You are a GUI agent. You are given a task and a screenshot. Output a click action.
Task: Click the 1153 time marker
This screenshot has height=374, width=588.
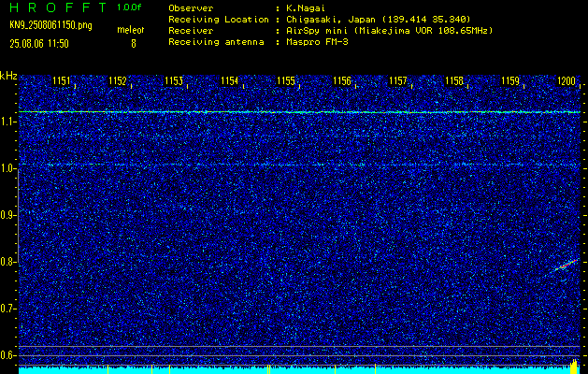[x=174, y=80]
